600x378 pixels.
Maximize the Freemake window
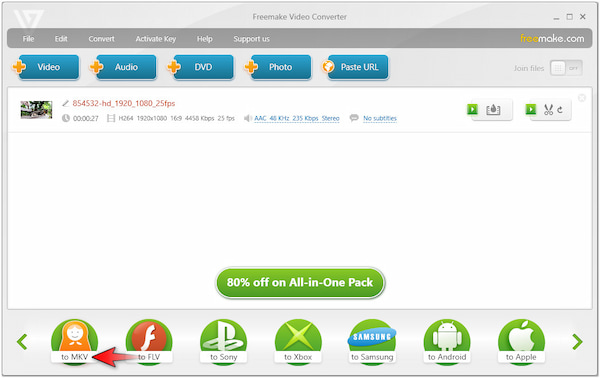pyautogui.click(x=569, y=17)
